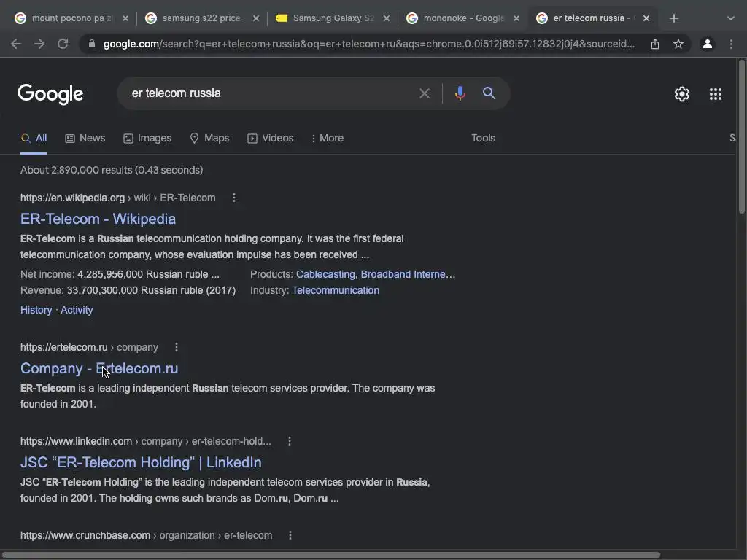Viewport: 747px width, 560px height.
Task: Open the Broadband Internet product link
Action: tap(408, 274)
